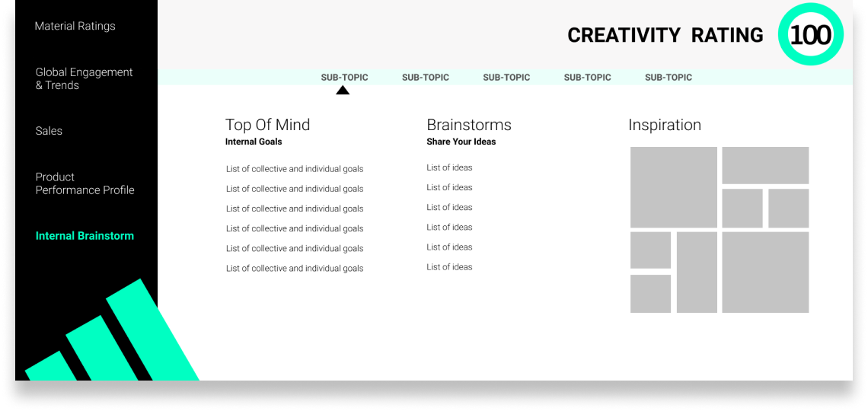The width and height of the screenshot is (868, 411).
Task: Select the Sales sidebar item
Action: coord(49,131)
